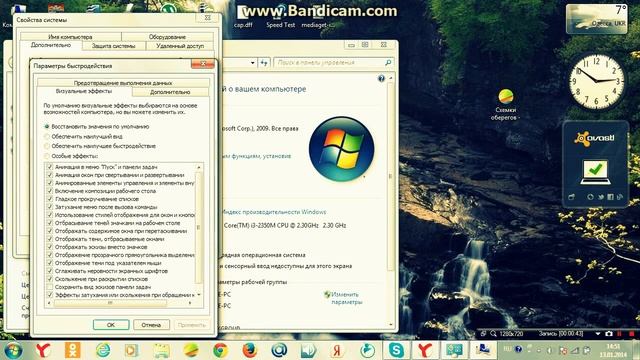
Task: Open the red Я Yandex taskbar icon
Action: pos(337,350)
